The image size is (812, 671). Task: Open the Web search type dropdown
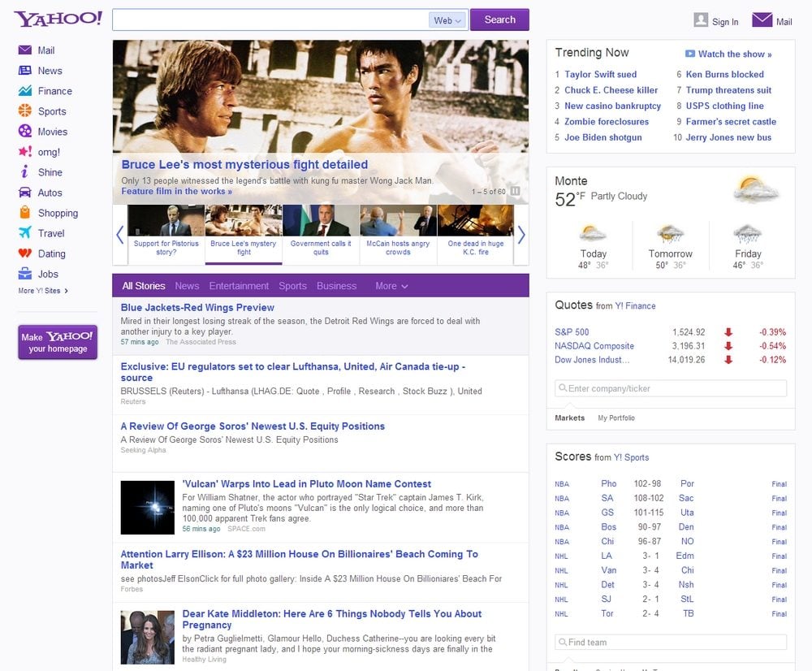click(447, 20)
